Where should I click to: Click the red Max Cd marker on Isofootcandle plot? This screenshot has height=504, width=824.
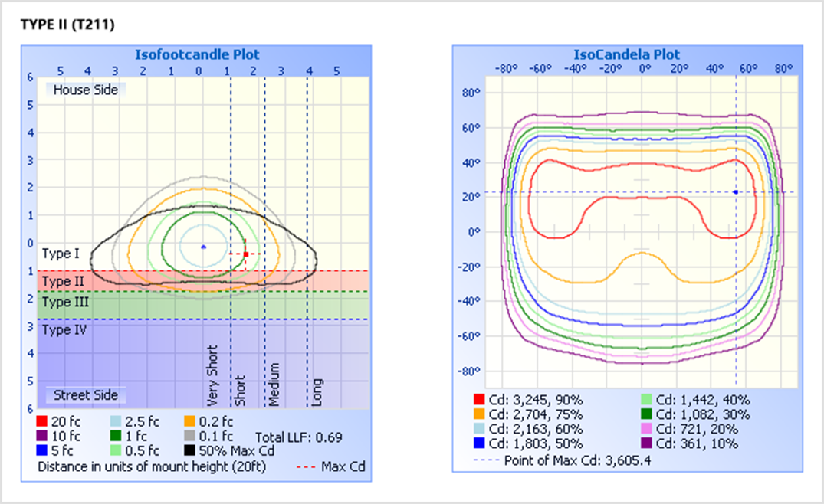tap(245, 254)
